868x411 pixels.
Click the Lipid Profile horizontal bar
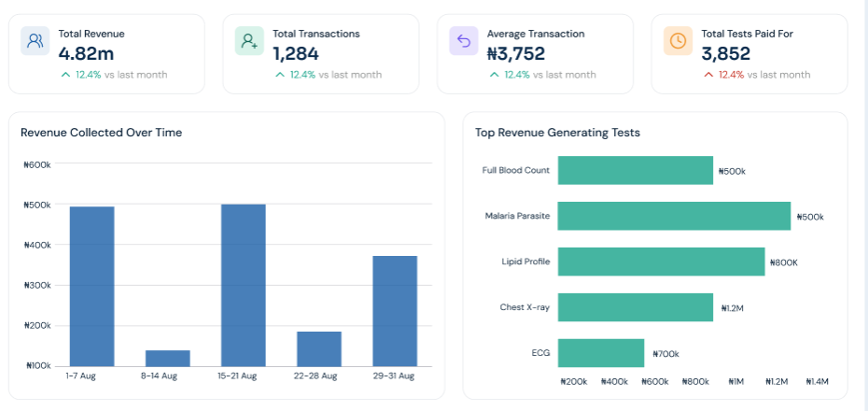(662, 262)
